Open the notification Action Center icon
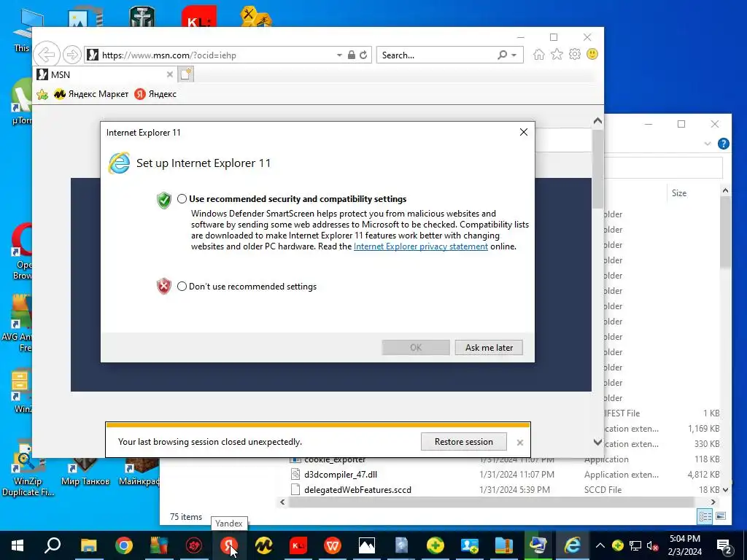 (x=724, y=546)
